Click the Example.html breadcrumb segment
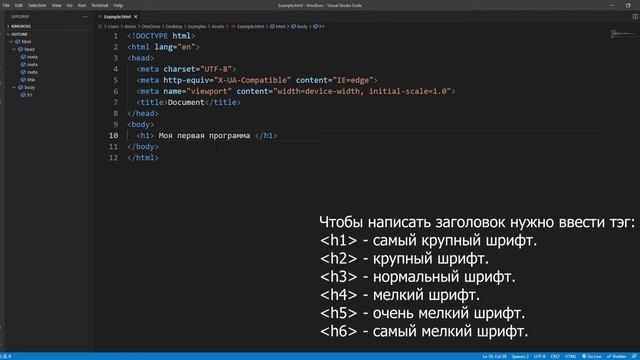 (248, 27)
